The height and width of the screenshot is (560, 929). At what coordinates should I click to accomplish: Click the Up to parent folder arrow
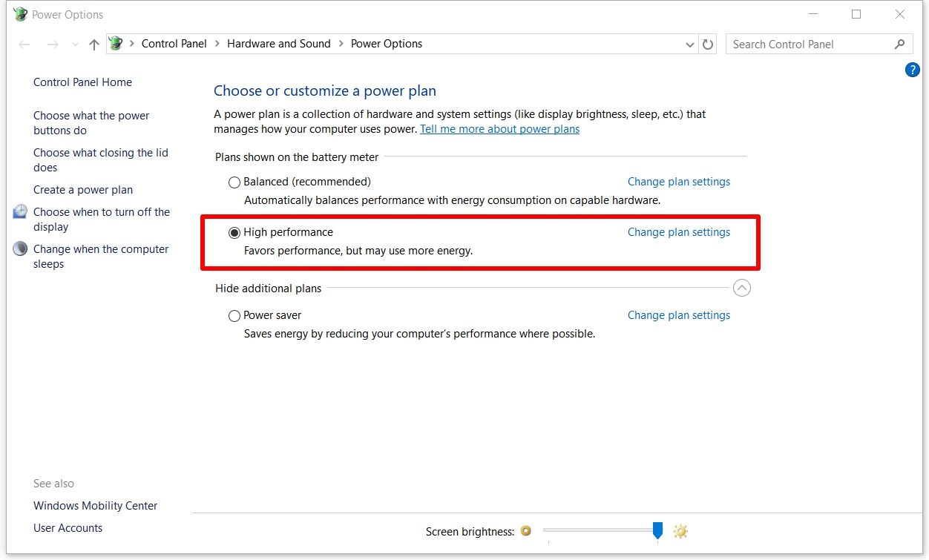coord(93,45)
